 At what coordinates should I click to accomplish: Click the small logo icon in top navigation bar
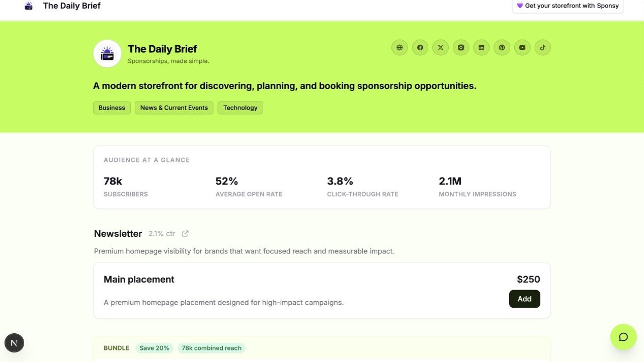point(29,6)
